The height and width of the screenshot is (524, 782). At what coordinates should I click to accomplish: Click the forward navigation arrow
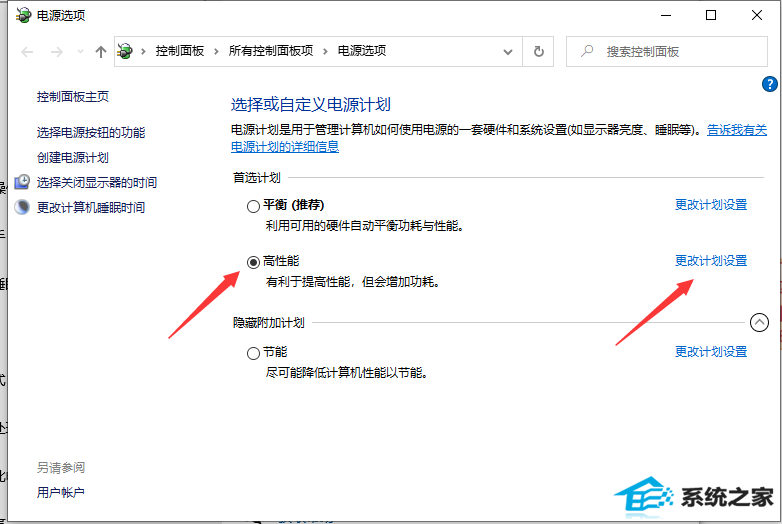tap(56, 51)
